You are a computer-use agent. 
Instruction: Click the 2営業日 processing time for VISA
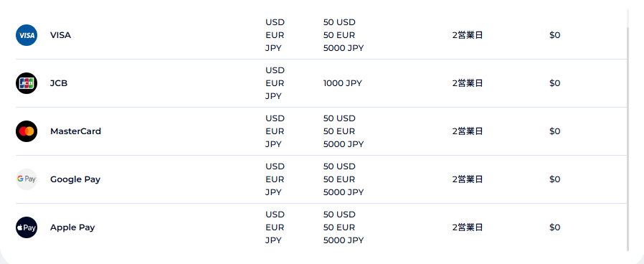468,35
